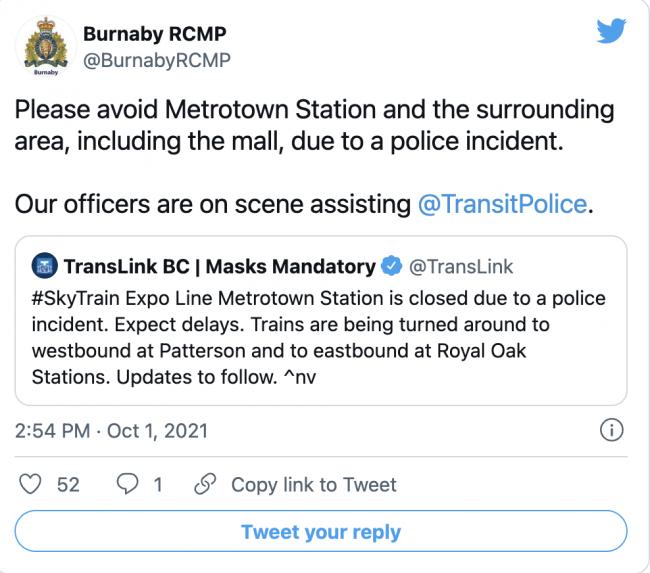This screenshot has width=650, height=573.
Task: Click the chain link icon
Action: click(205, 484)
